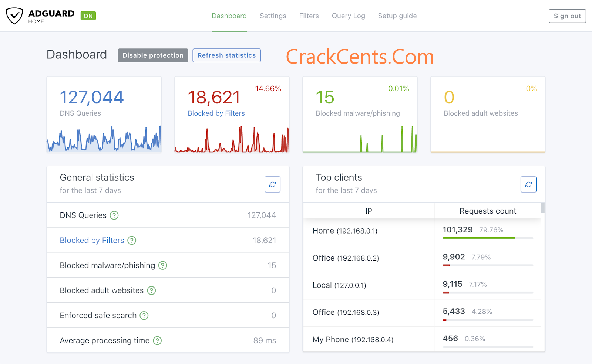Image resolution: width=592 pixels, height=364 pixels.
Task: Open the Blocked by Filters link in the red card
Action: click(x=216, y=113)
